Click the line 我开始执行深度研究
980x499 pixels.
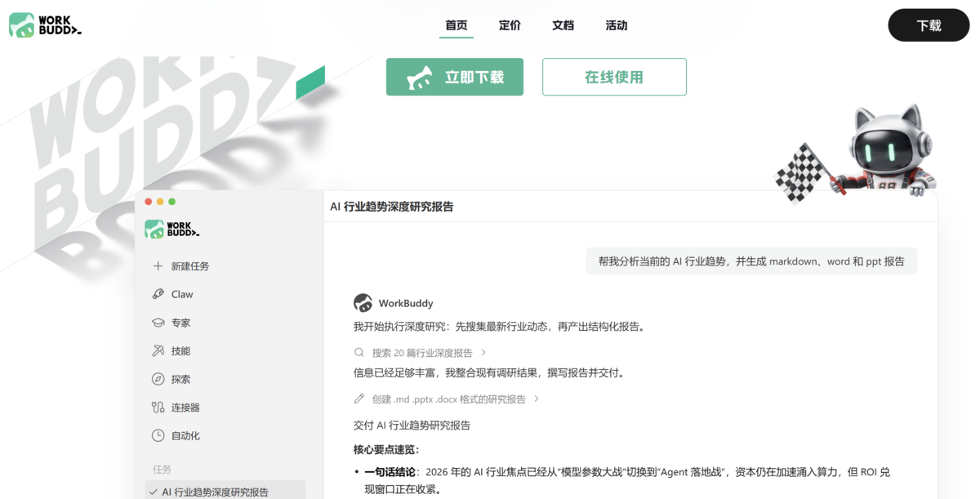pos(501,327)
